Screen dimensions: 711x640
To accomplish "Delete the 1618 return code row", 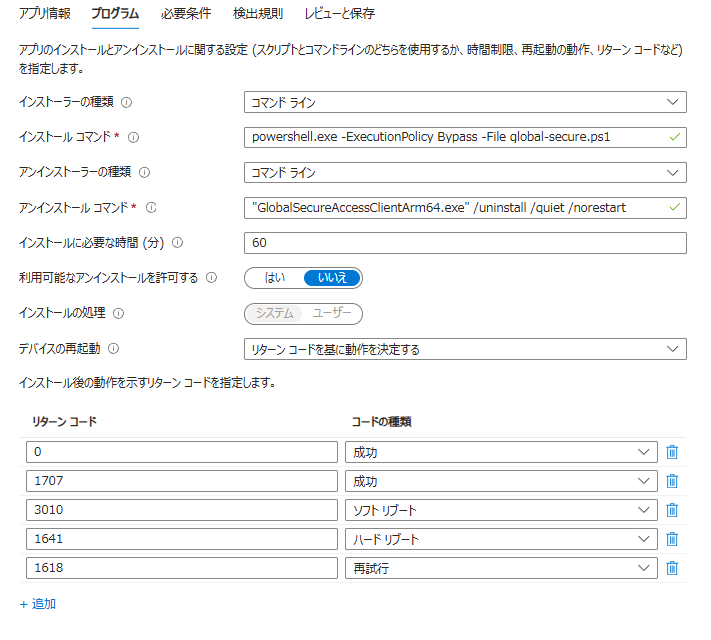I will [672, 568].
